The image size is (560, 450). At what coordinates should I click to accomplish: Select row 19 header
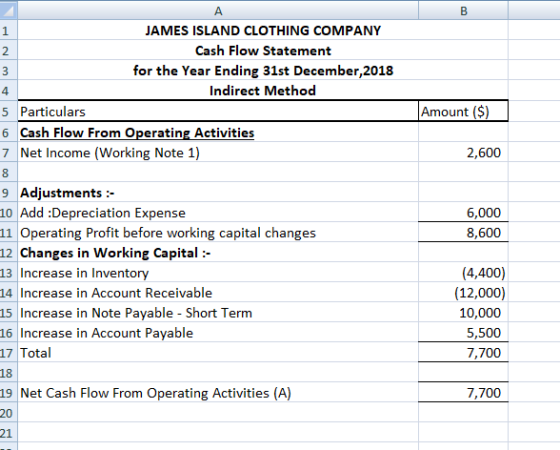click(8, 393)
